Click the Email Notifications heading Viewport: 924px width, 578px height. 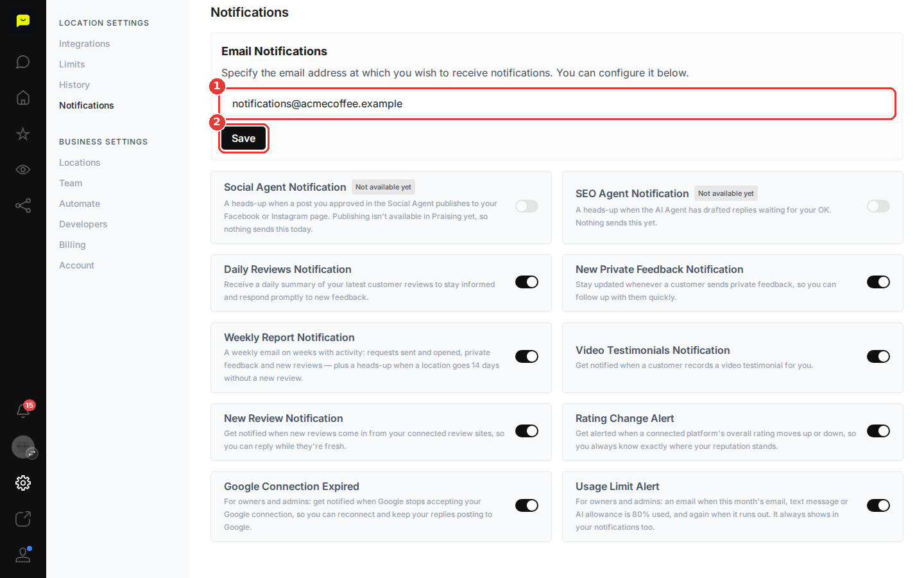pos(274,51)
